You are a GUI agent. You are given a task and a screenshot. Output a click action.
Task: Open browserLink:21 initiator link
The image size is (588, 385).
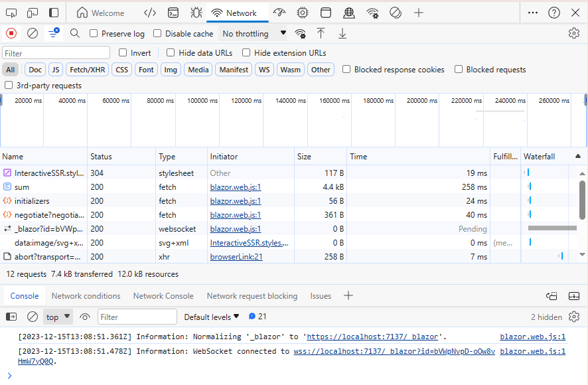click(236, 257)
